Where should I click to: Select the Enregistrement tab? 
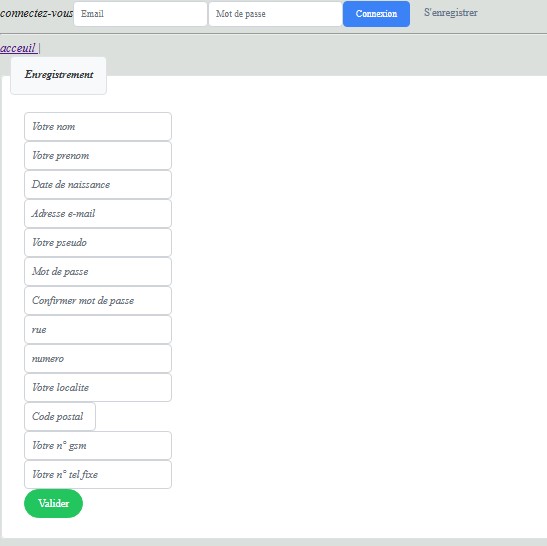(59, 75)
